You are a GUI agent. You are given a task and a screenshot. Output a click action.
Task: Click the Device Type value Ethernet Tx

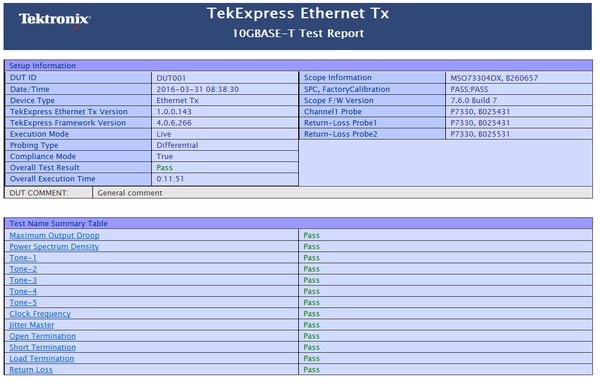pyautogui.click(x=177, y=100)
